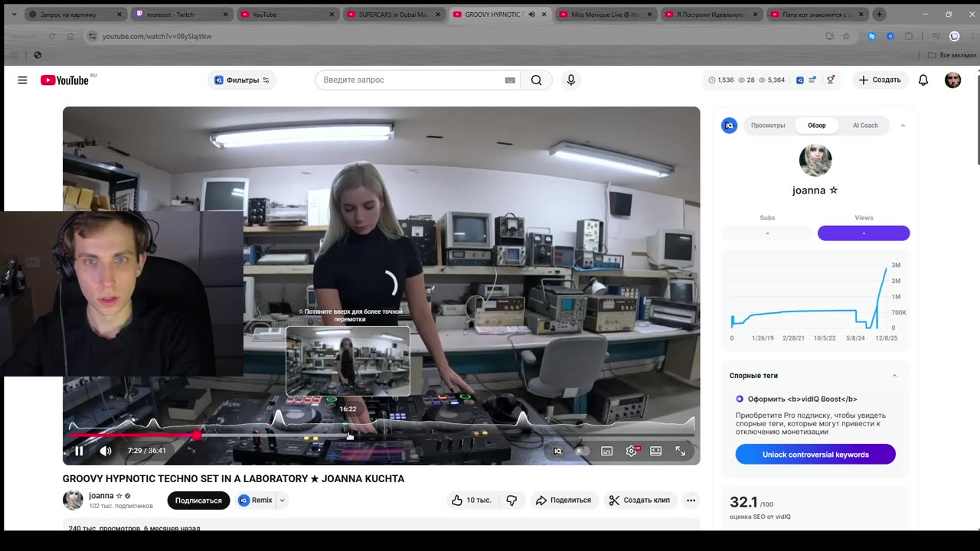980x551 pixels.
Task: Close the YouTube browser tab
Action: point(332,15)
